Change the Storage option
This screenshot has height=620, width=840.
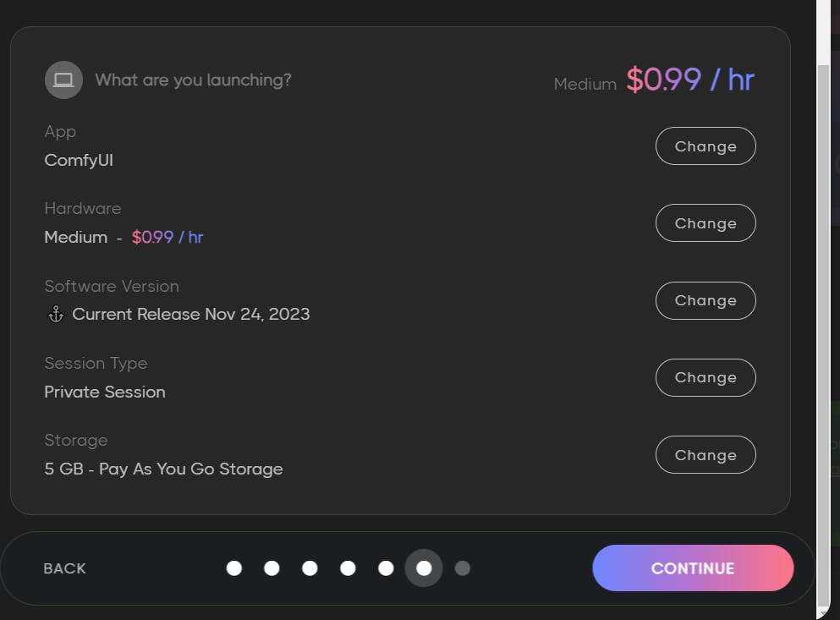click(x=705, y=455)
